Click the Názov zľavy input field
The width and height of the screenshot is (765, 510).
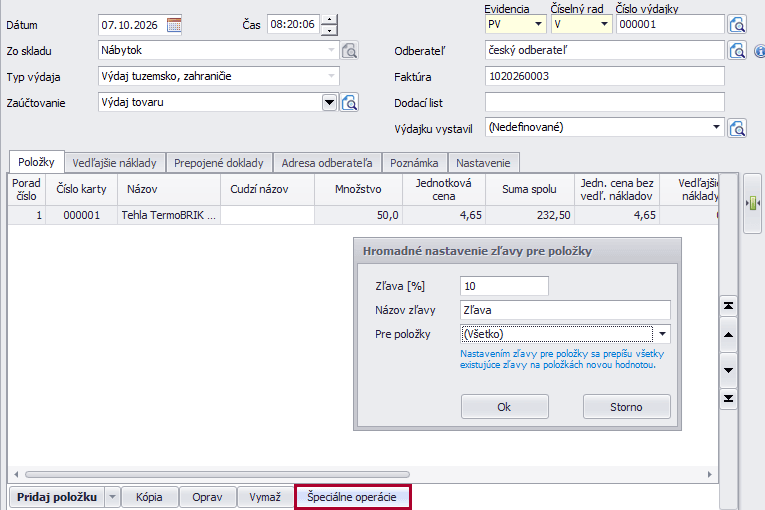pyautogui.click(x=565, y=310)
